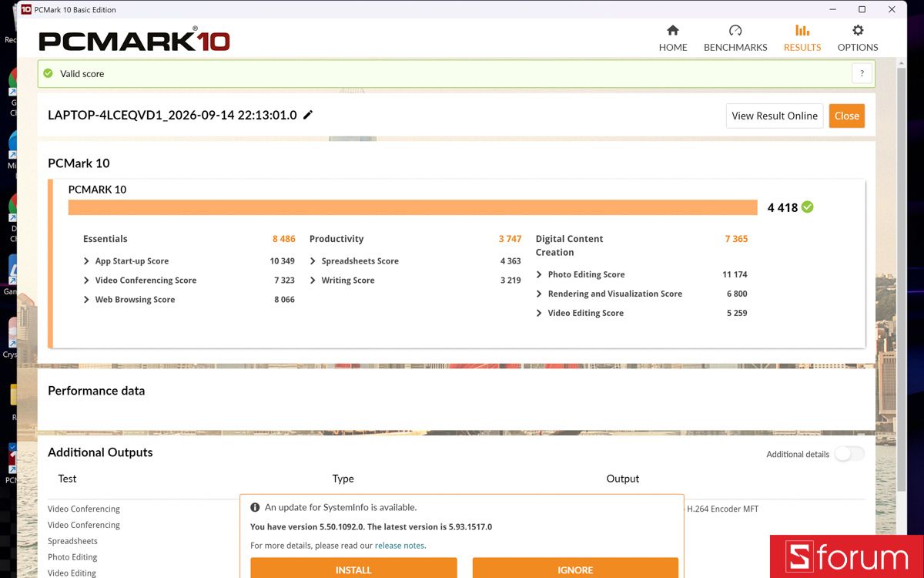The height and width of the screenshot is (578, 924).
Task: Click the green check beside 4 418
Action: pyautogui.click(x=807, y=207)
